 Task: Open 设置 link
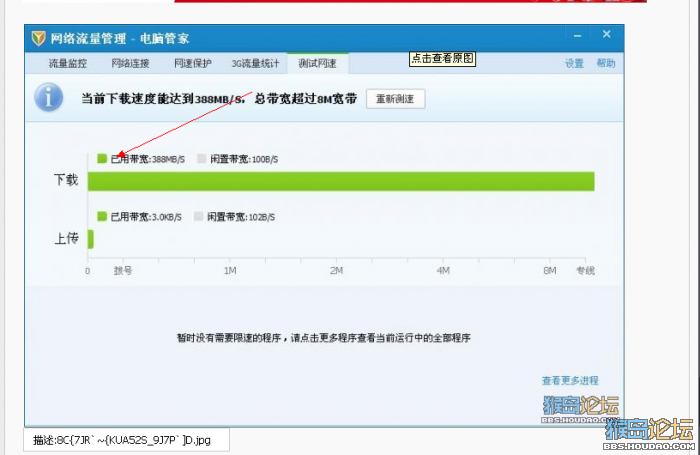point(574,63)
